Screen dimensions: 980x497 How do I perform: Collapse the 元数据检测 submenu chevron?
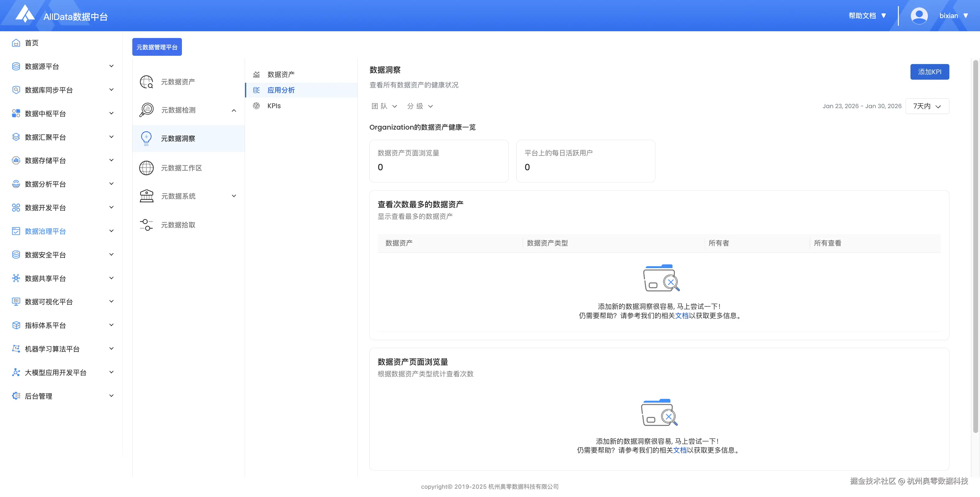click(x=234, y=110)
